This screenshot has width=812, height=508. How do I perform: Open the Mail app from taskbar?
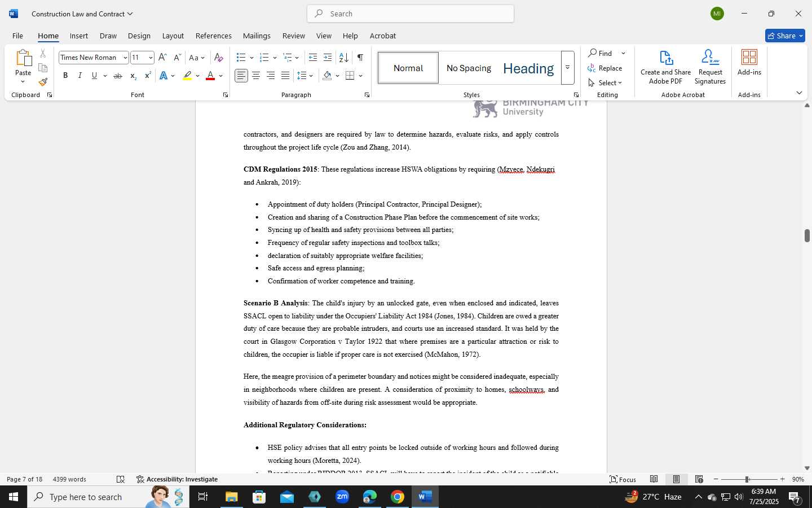tap(286, 497)
